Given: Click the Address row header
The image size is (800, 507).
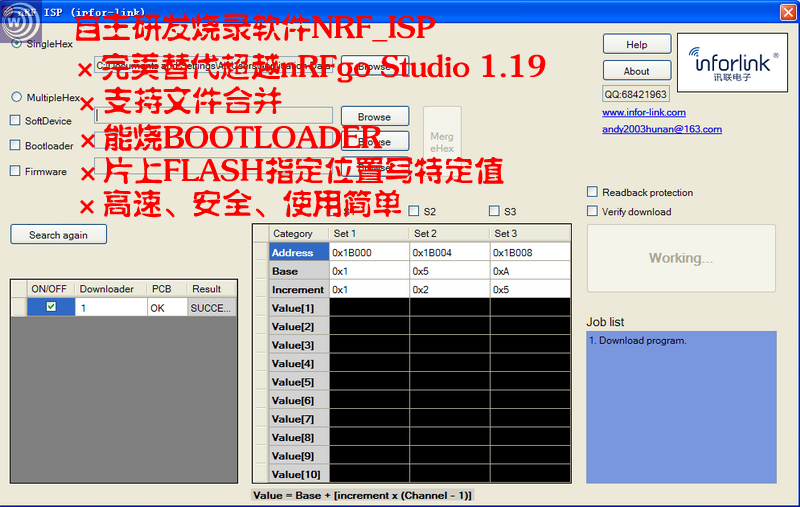Looking at the screenshot, I should tap(299, 252).
